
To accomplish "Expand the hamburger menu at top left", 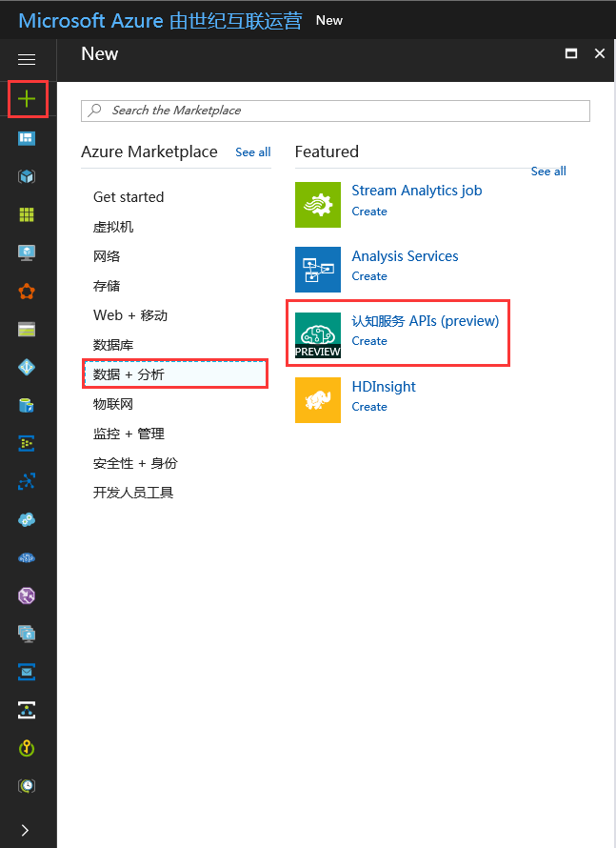I will (x=27, y=59).
